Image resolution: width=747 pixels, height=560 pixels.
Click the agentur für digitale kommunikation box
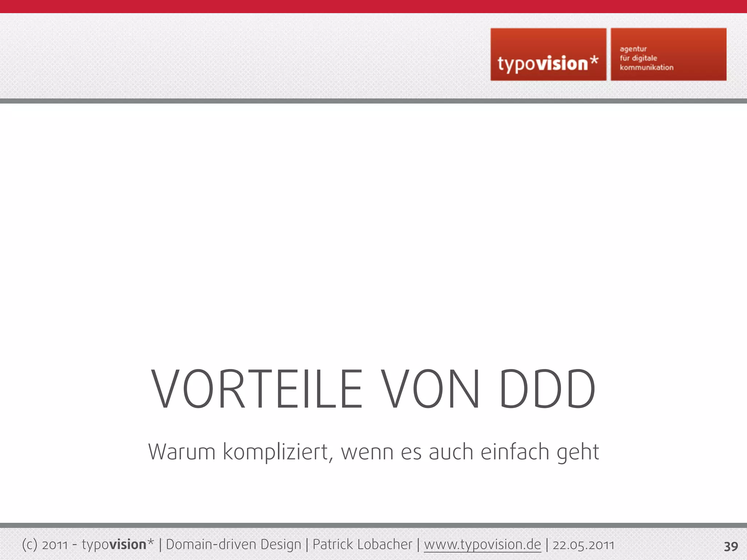pos(669,54)
